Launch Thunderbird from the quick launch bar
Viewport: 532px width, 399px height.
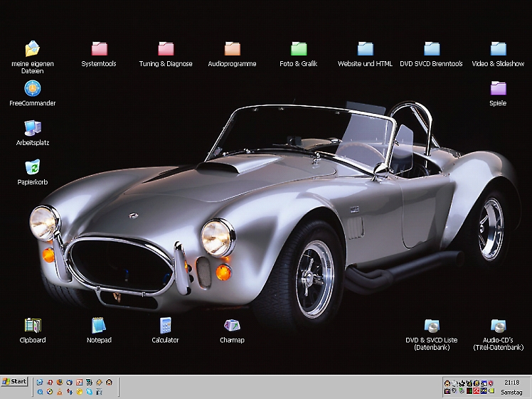click(x=69, y=382)
